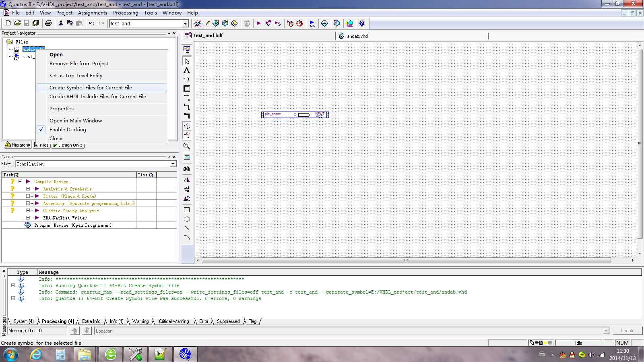This screenshot has width=644, height=362.
Task: Select the Arc drawing tool
Action: point(187,238)
